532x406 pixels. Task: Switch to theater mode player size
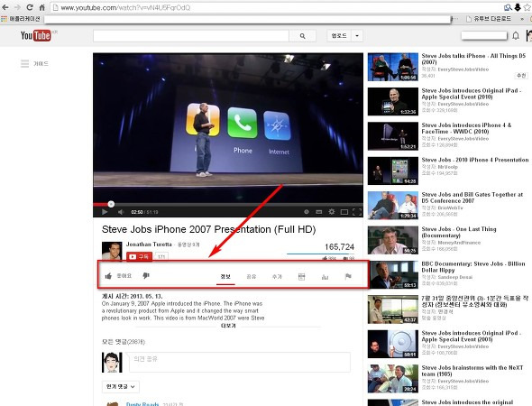[x=344, y=212]
